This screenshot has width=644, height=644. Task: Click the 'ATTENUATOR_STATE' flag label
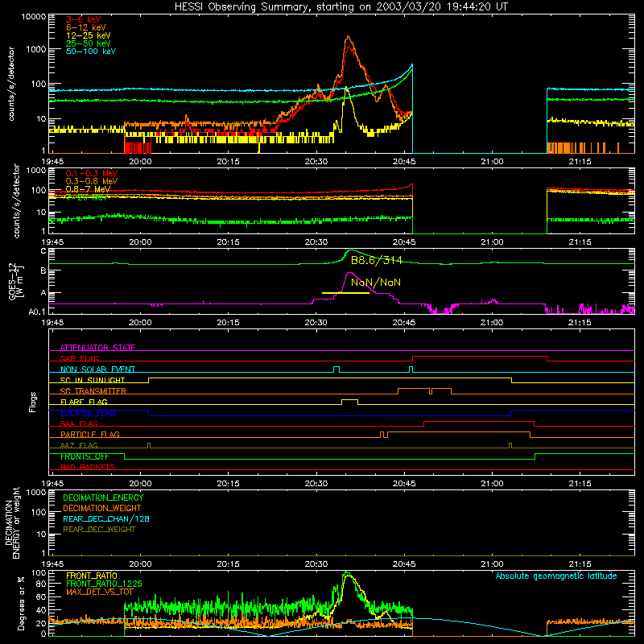[x=97, y=348]
